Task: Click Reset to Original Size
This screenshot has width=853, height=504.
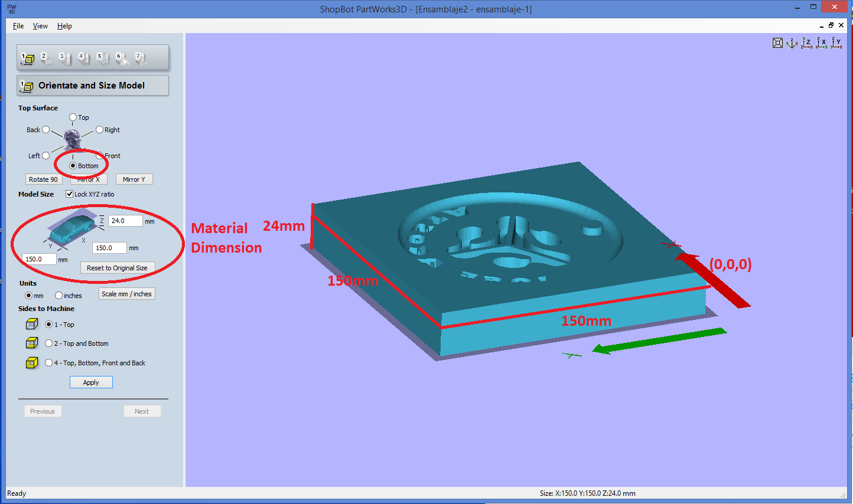Action: pyautogui.click(x=117, y=268)
